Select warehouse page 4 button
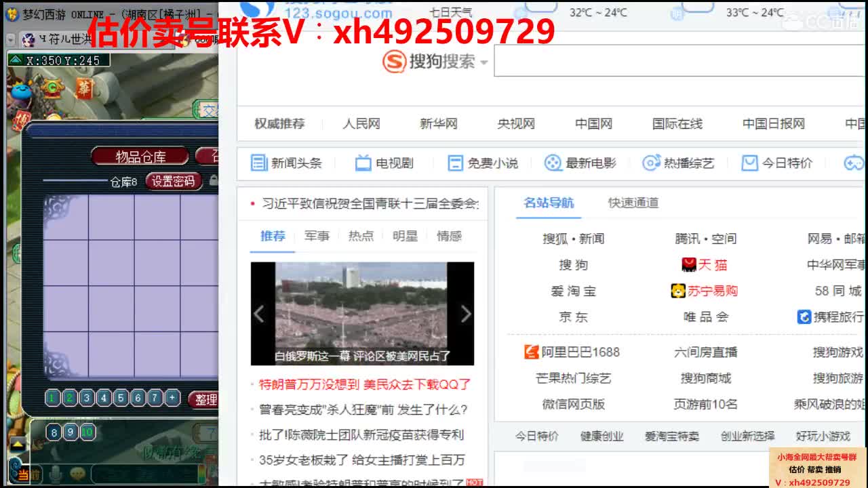The image size is (868, 488). coord(104,398)
